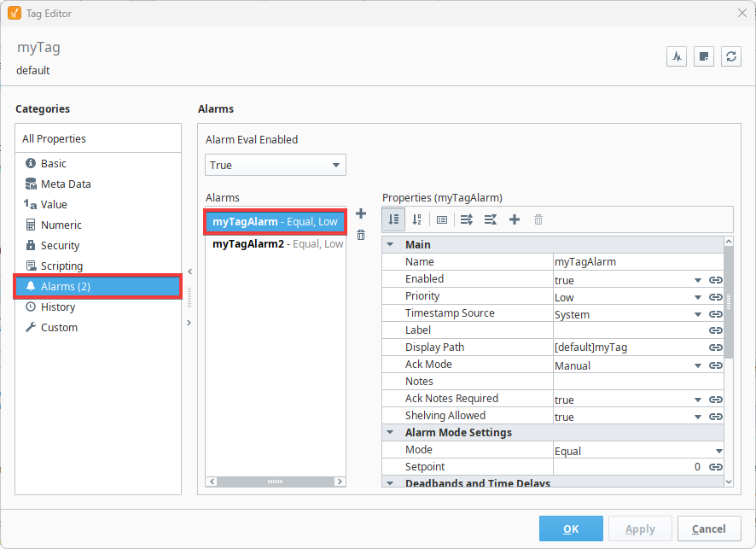Image resolution: width=756 pixels, height=549 pixels.
Task: Click the OK button
Action: 571,529
